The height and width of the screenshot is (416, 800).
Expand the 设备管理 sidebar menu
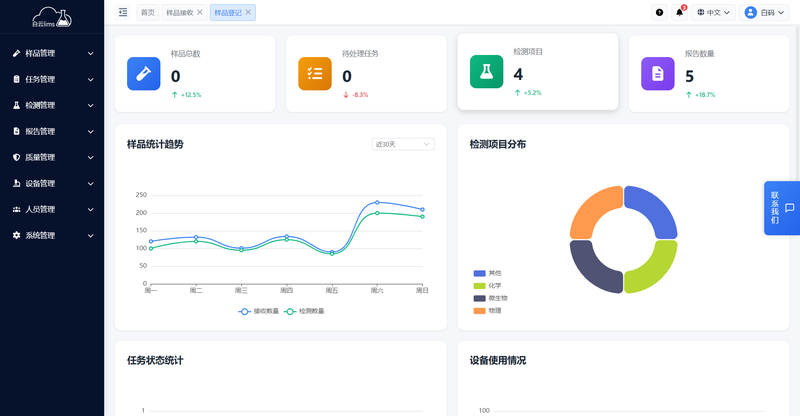click(x=52, y=183)
